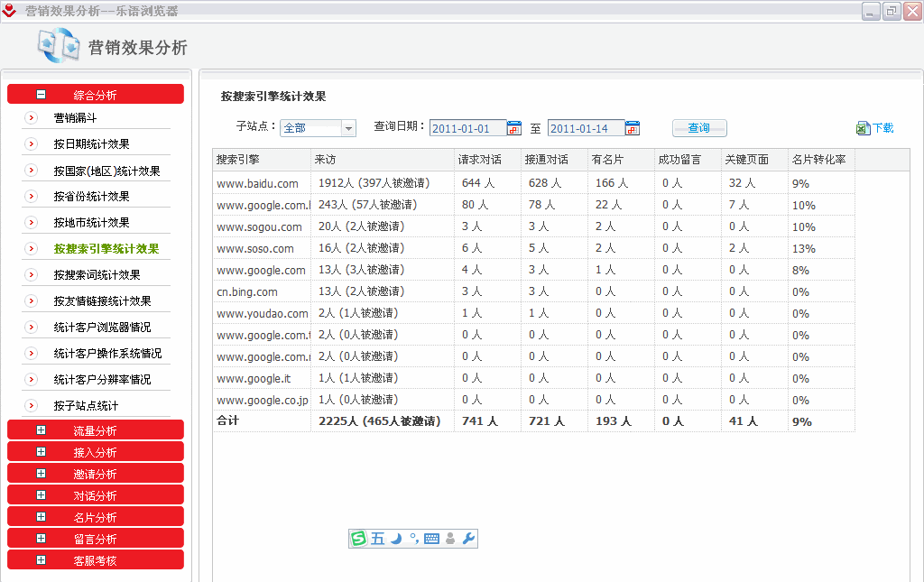Open the soft keyboard from IME bar
Screen dimensions: 924x582
tap(432, 539)
